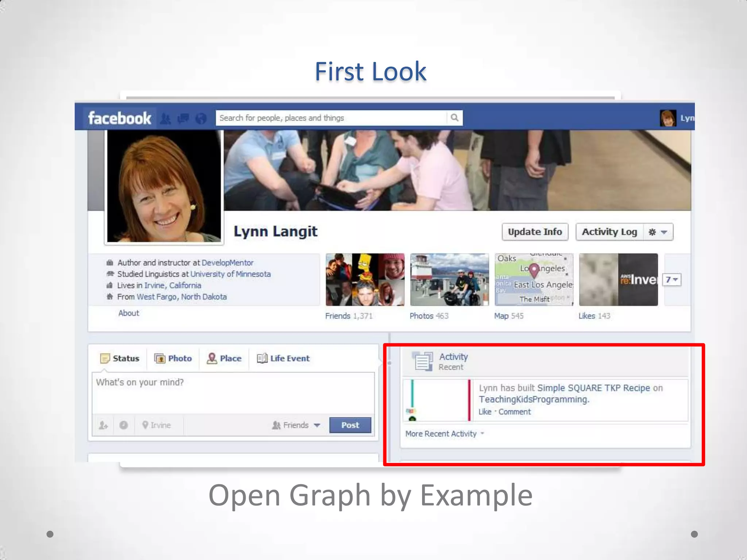Click the clock date icon in composer

(x=124, y=425)
